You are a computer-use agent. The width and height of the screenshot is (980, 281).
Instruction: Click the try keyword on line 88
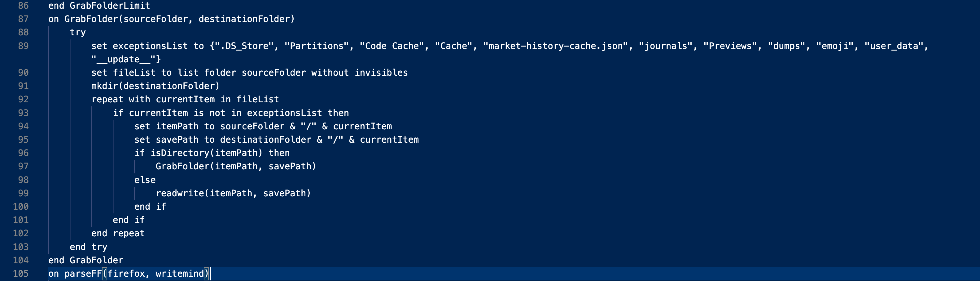(78, 32)
